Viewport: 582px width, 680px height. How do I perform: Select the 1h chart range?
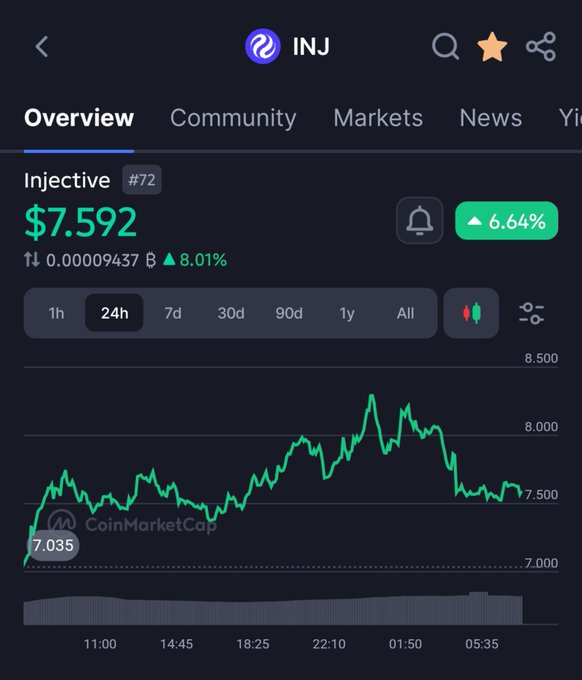pyautogui.click(x=56, y=313)
